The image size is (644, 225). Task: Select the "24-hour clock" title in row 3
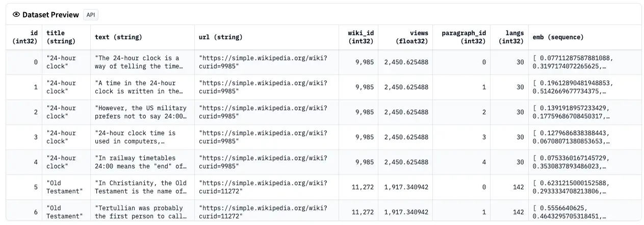(61, 137)
